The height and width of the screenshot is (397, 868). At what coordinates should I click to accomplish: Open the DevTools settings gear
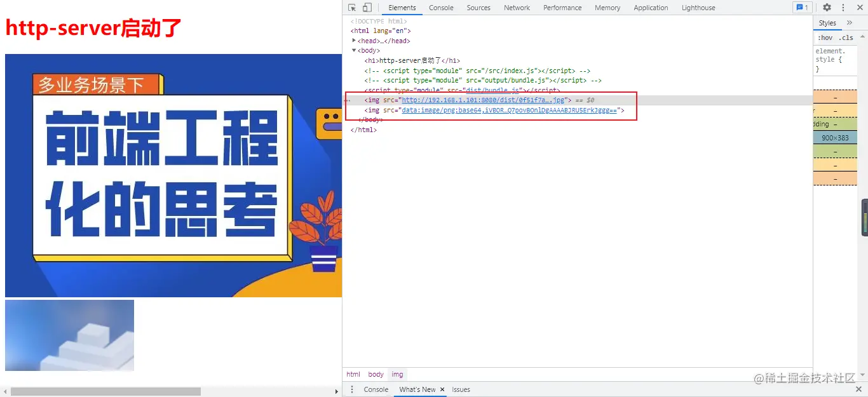(x=827, y=8)
